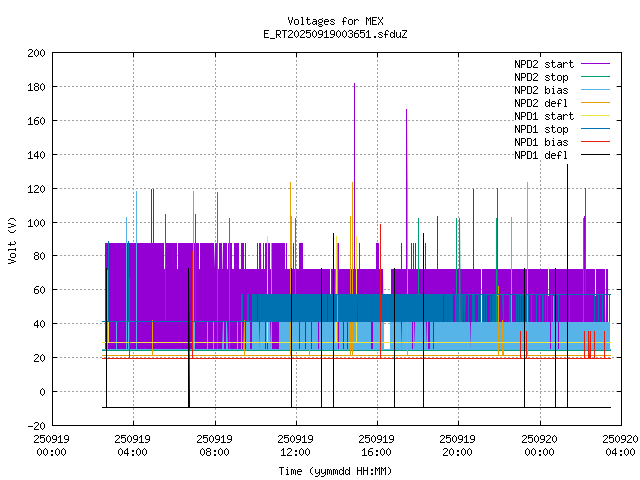Click the 200 tick on the y-axis
The height and width of the screenshot is (480, 640).
[34, 53]
